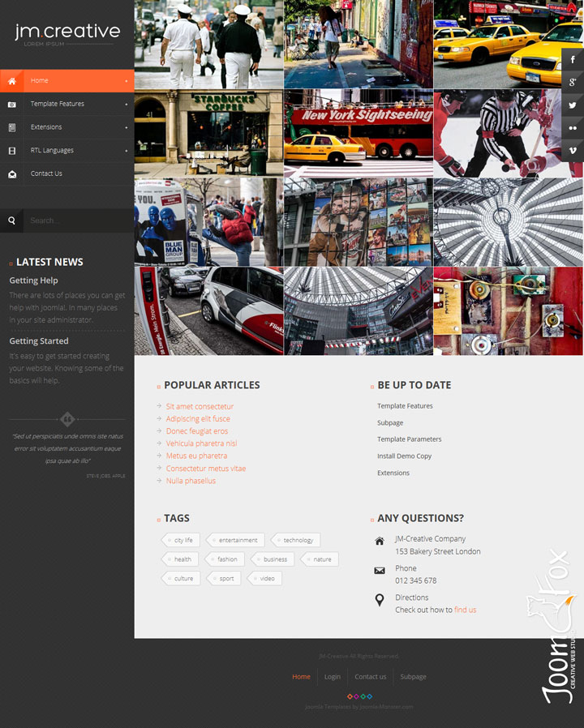This screenshot has height=728, width=584.
Task: Click the camera icon beside Template Features
Action: [x=12, y=105]
